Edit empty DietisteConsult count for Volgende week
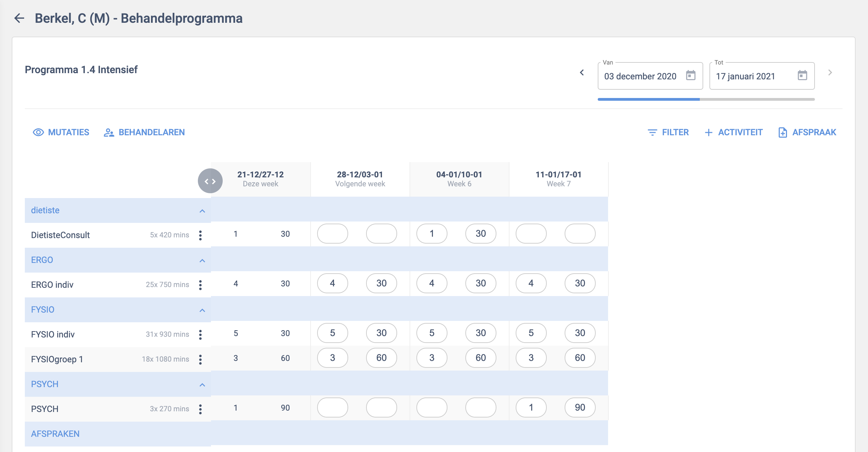 pyautogui.click(x=332, y=234)
